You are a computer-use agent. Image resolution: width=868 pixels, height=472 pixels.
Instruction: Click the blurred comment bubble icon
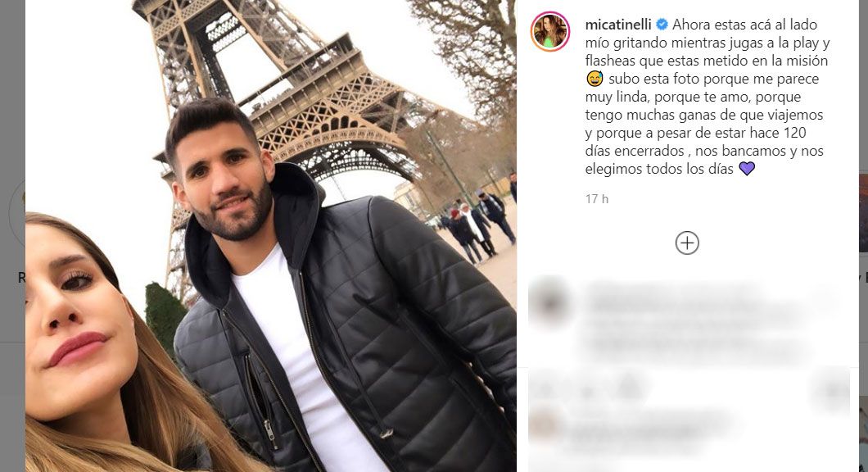[585, 389]
